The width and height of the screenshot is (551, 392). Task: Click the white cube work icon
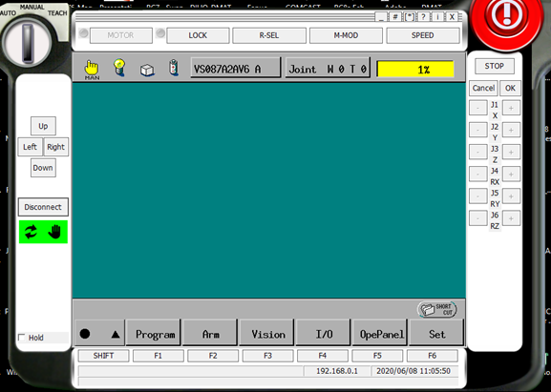click(x=147, y=70)
